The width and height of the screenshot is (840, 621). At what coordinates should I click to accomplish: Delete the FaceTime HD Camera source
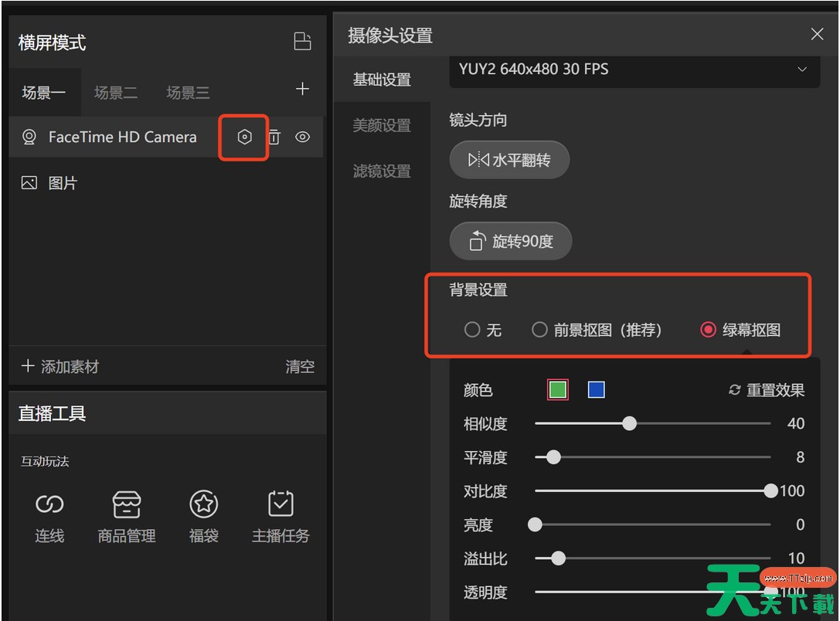274,137
